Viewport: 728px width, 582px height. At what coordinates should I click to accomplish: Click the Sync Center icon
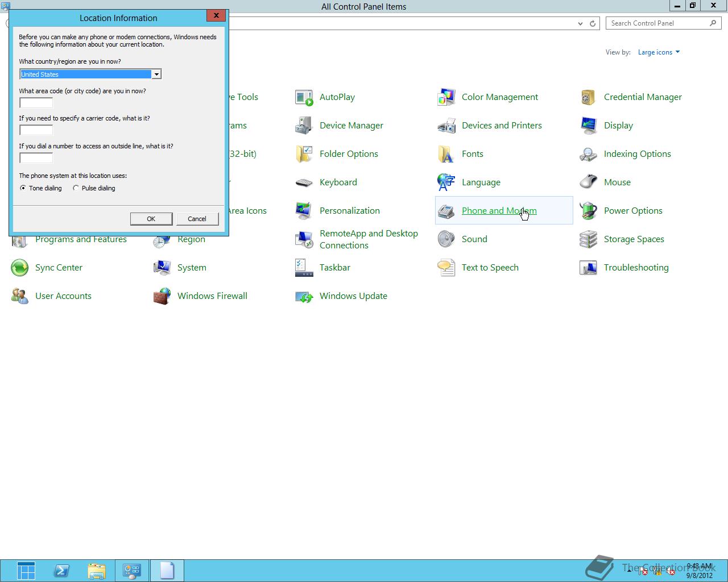click(x=20, y=268)
